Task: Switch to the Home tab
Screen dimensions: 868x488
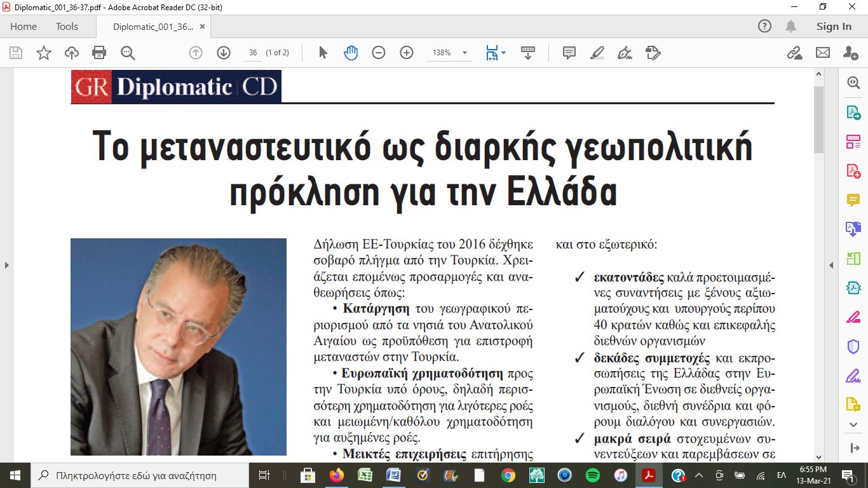Action: click(x=24, y=26)
